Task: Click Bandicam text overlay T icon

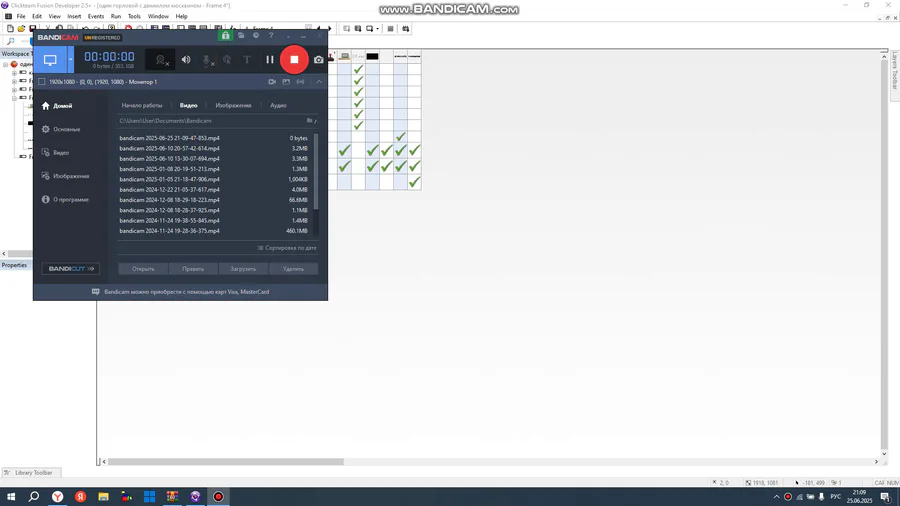Action: [x=247, y=60]
